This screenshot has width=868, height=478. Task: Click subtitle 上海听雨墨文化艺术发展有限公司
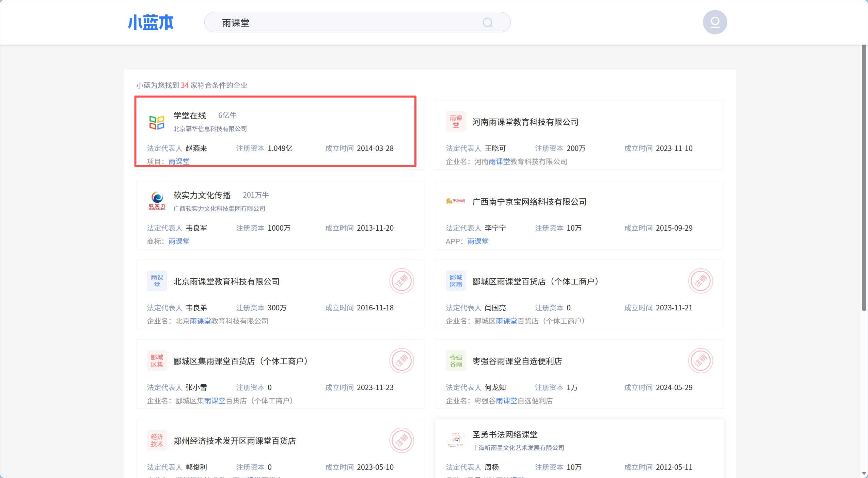click(518, 448)
